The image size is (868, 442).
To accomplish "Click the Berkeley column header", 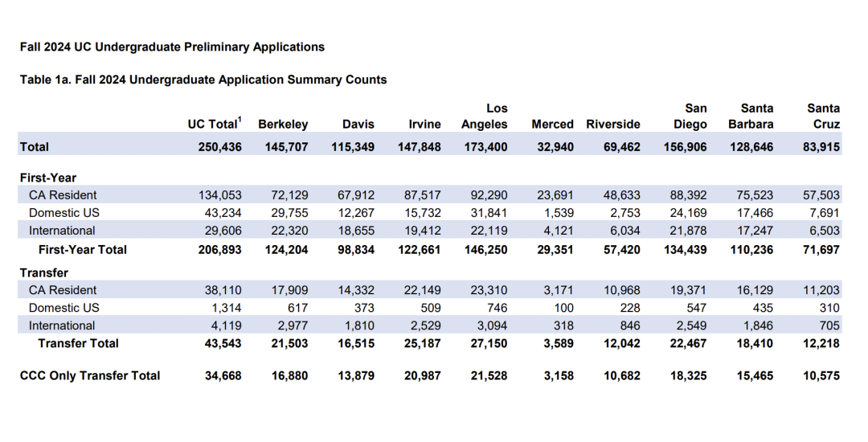I will (283, 125).
